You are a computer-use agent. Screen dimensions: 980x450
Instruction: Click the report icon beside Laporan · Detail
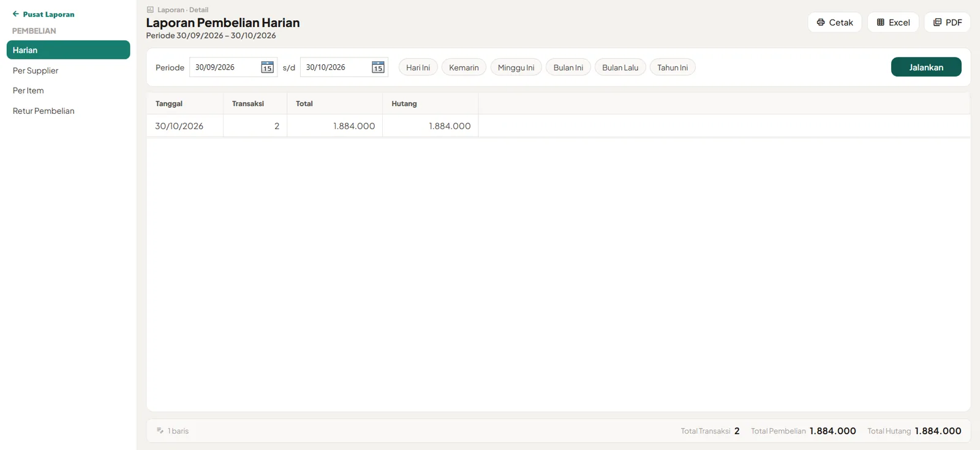point(150,10)
